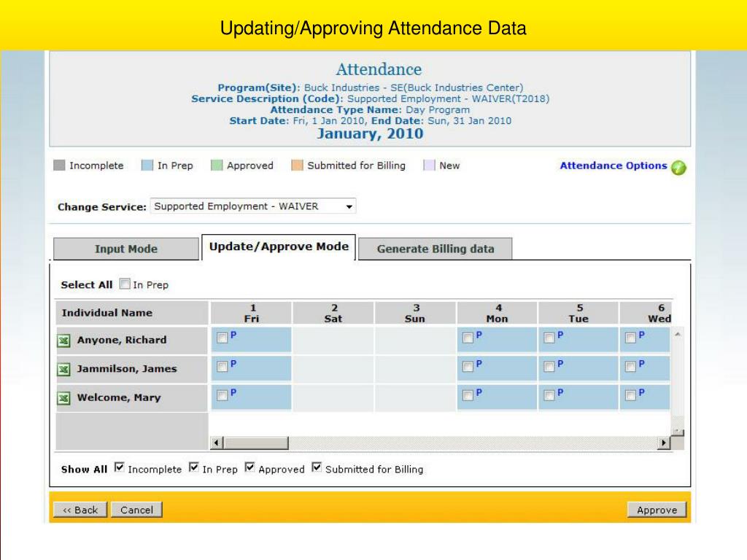Viewport: 747px width, 560px height.
Task: Click the 5 Tue column header
Action: pyautogui.click(x=578, y=313)
